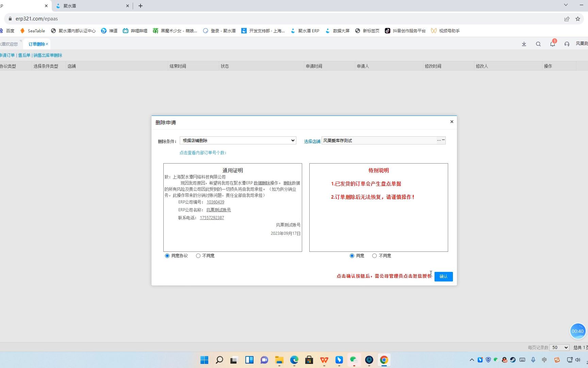This screenshot has width=588, height=368.
Task: Open the Windows Start menu
Action: [x=205, y=360]
